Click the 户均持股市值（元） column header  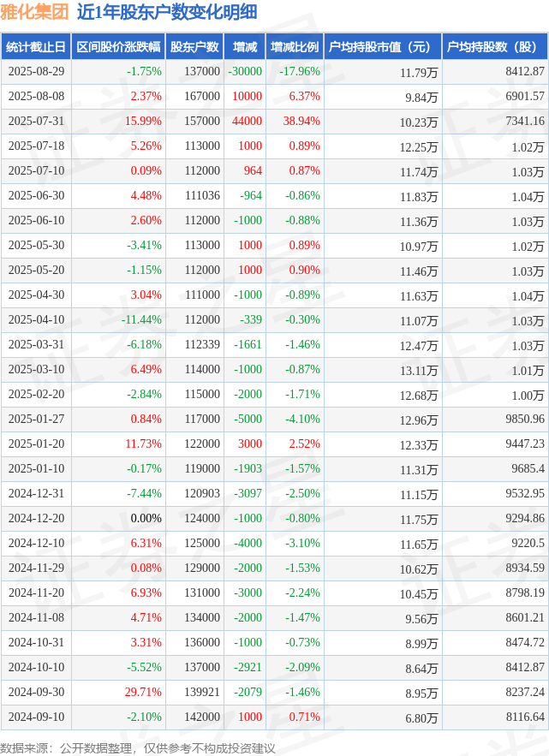383,47
